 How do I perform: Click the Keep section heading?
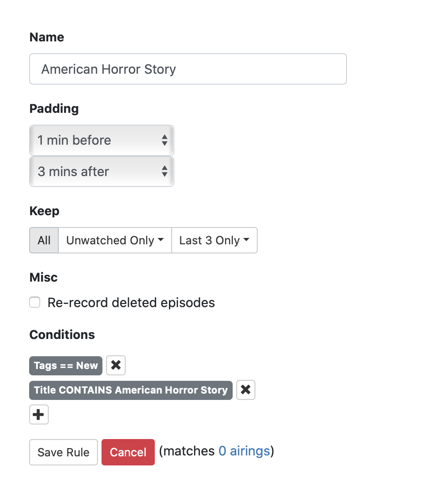point(44,211)
